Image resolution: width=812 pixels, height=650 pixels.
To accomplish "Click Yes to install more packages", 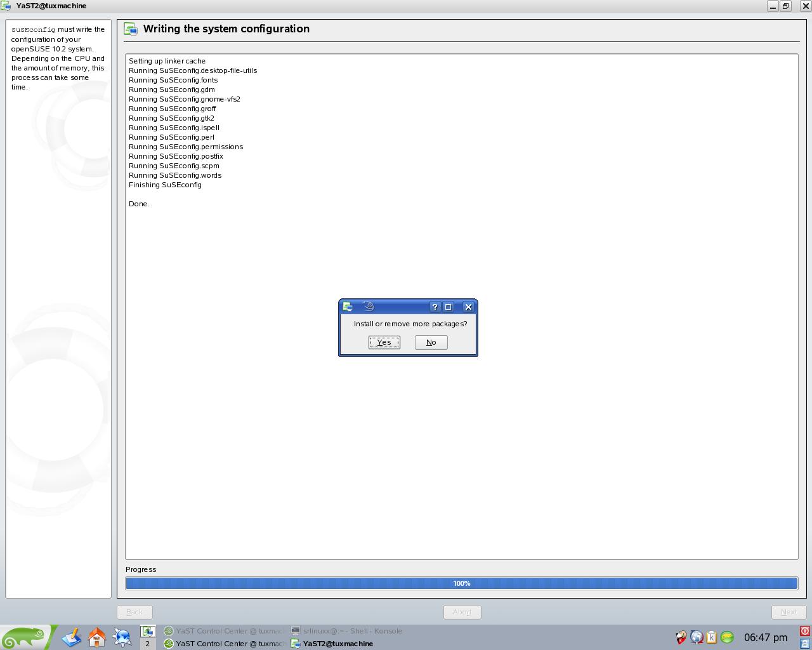I will pyautogui.click(x=384, y=342).
